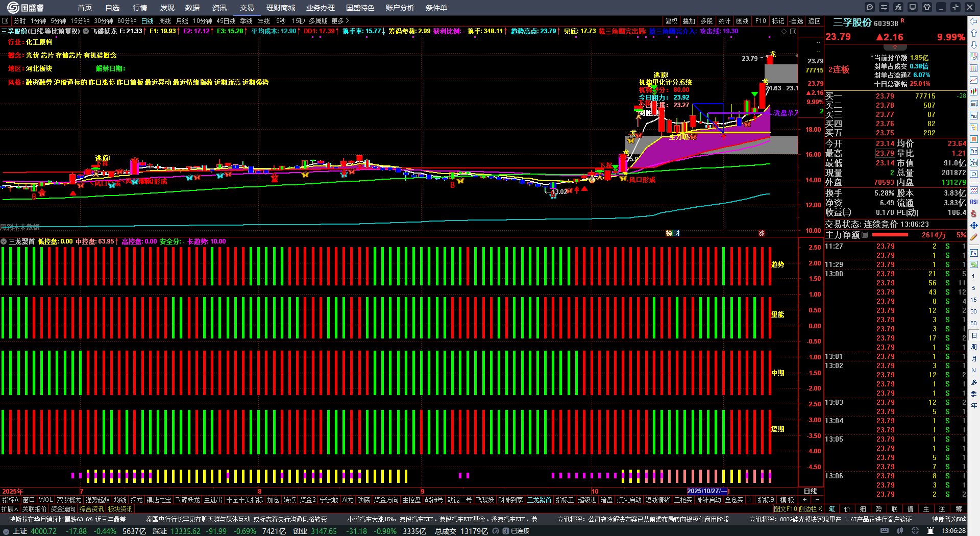Screen dimensions: 980x536
Task: Select the 笔 tick detail tab
Action: tap(831, 509)
